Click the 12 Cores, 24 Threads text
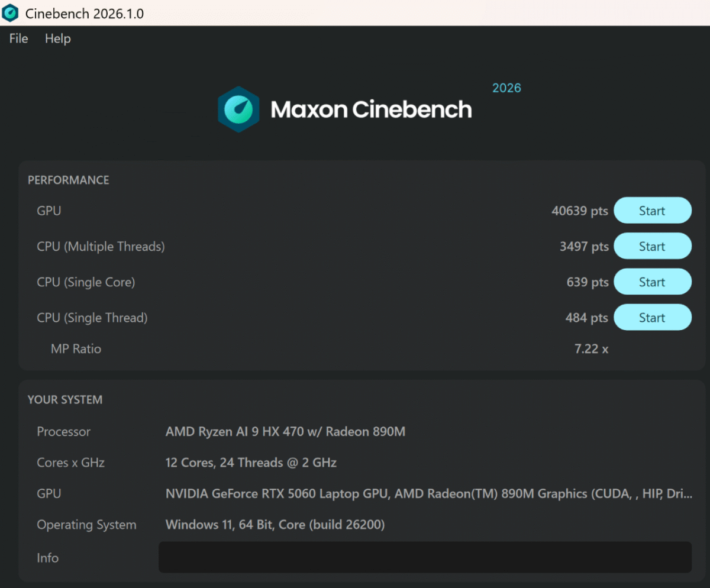Screen dimensions: 710x588 pyautogui.click(x=251, y=463)
